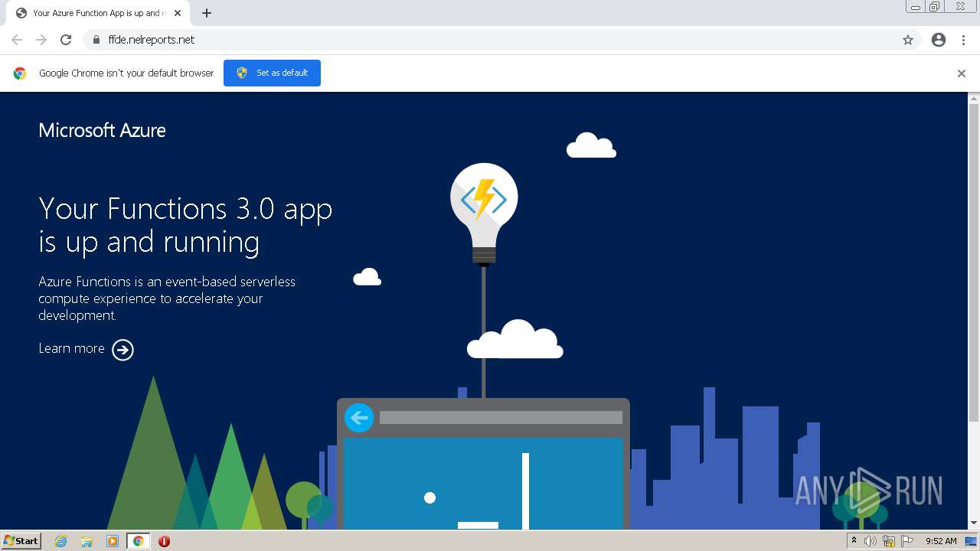Click the browser back arrow button
980x551 pixels.
point(17,40)
